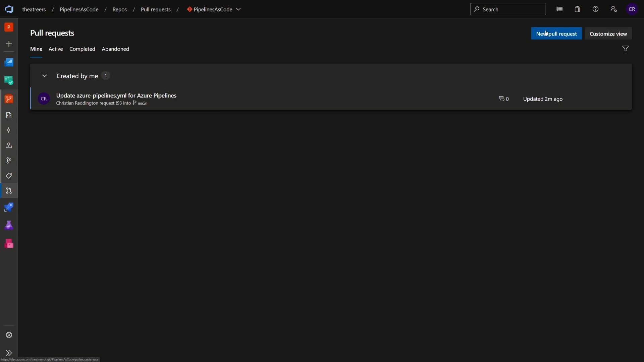
Task: Select the Tags icon in the sidebar
Action: point(8,175)
